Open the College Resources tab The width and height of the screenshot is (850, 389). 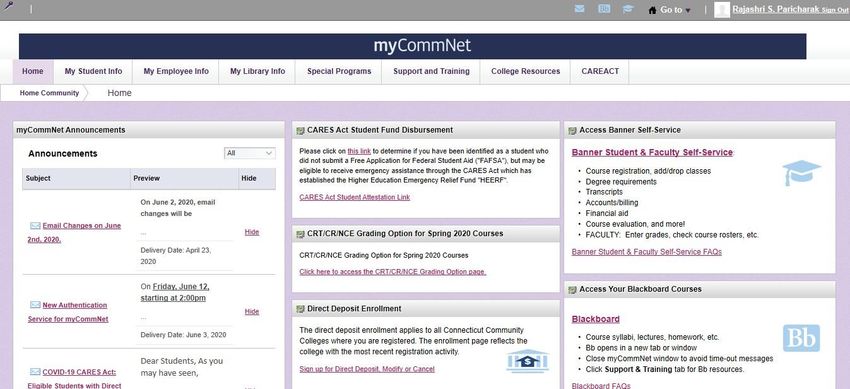tap(525, 72)
